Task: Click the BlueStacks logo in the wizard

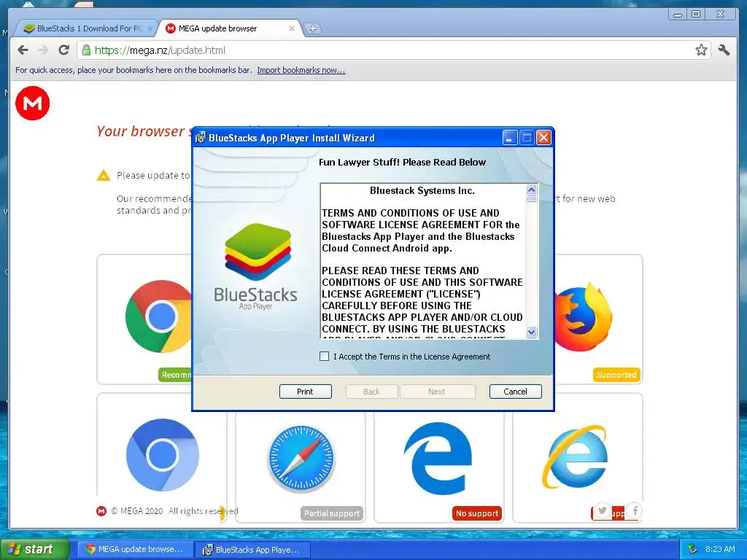Action: coord(256,267)
